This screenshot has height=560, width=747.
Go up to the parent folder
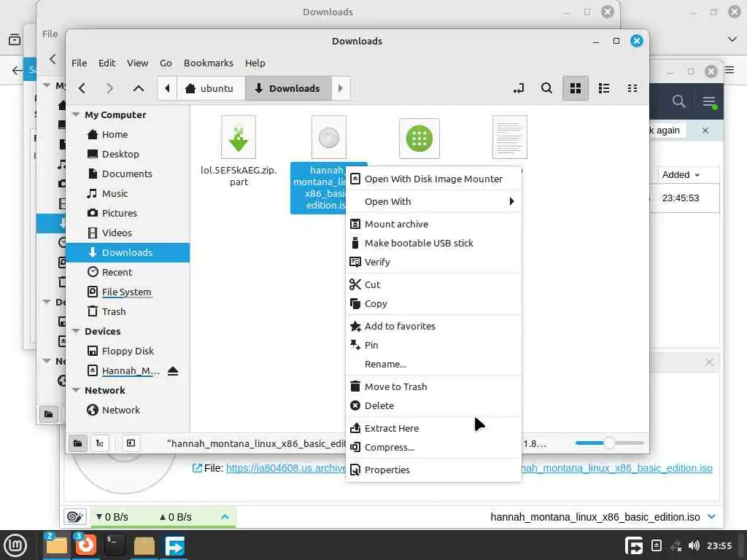(x=139, y=88)
